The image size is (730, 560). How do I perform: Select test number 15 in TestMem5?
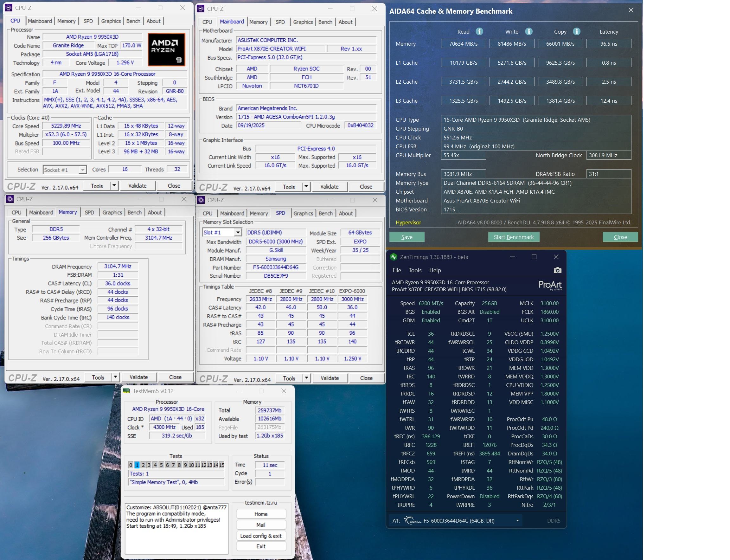coord(221,465)
